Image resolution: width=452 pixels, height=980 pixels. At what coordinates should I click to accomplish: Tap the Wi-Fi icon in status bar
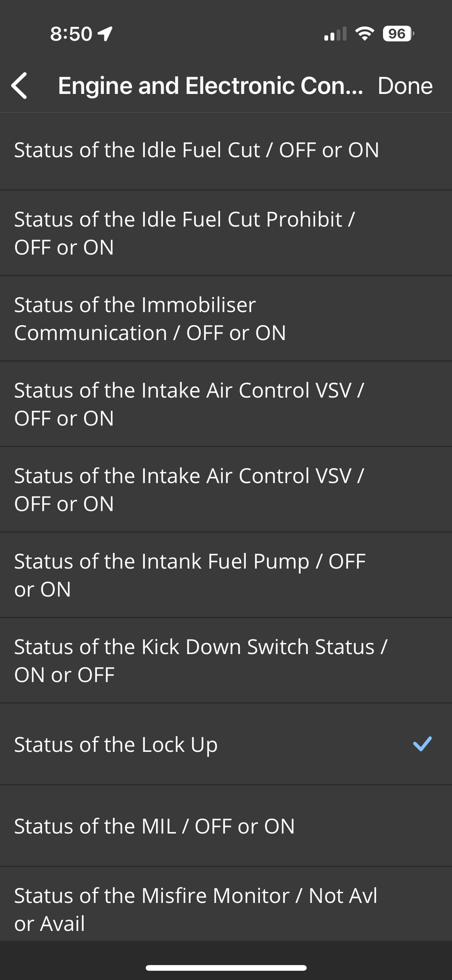click(364, 33)
